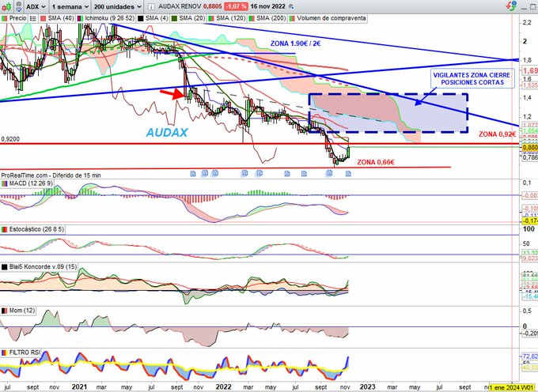Click the SMA (120) legend color icon
538x392 pixels.
click(x=211, y=18)
